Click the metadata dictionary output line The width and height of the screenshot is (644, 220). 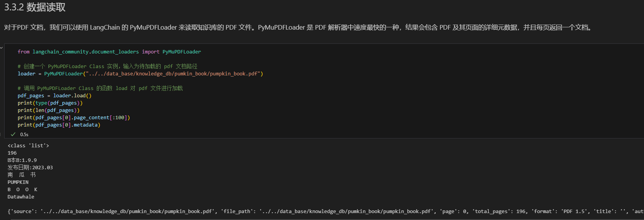pyautogui.click(x=325, y=211)
